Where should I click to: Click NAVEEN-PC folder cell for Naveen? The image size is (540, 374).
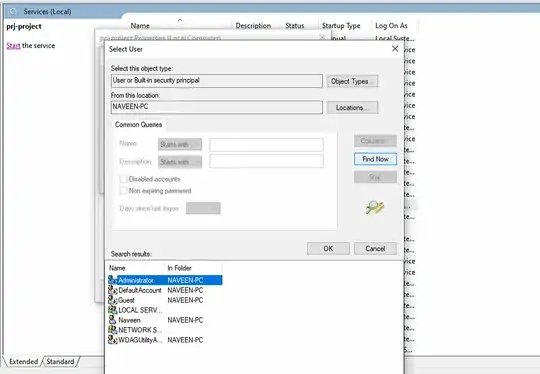[x=185, y=320]
